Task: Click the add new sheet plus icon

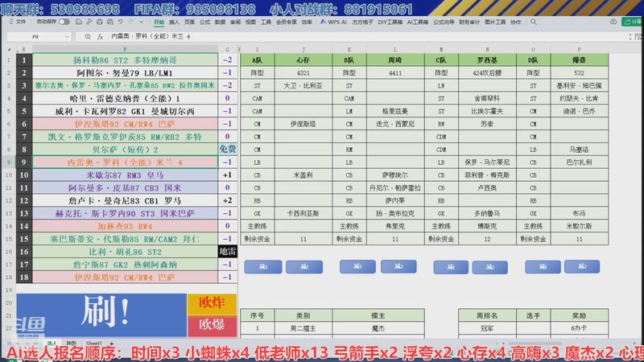Action: tap(111, 343)
